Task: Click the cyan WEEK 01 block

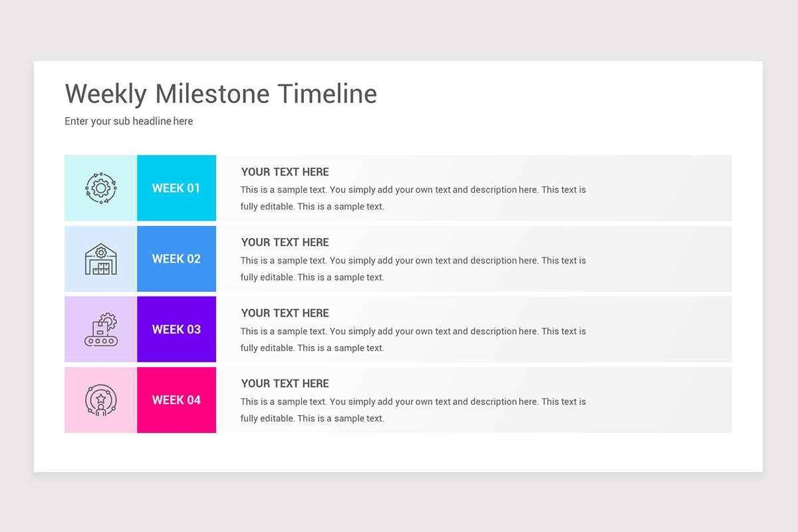Action: click(x=177, y=188)
